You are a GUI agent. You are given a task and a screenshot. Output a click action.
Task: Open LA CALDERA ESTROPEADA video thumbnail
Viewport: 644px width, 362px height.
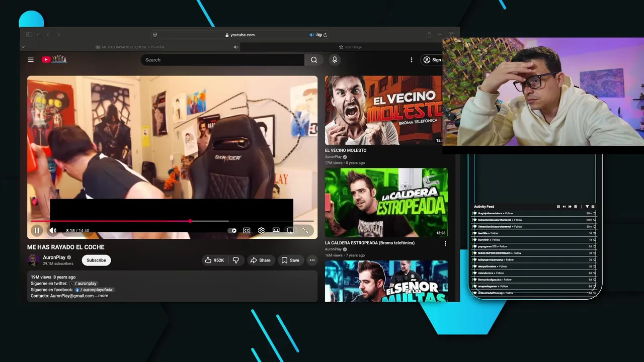(386, 203)
